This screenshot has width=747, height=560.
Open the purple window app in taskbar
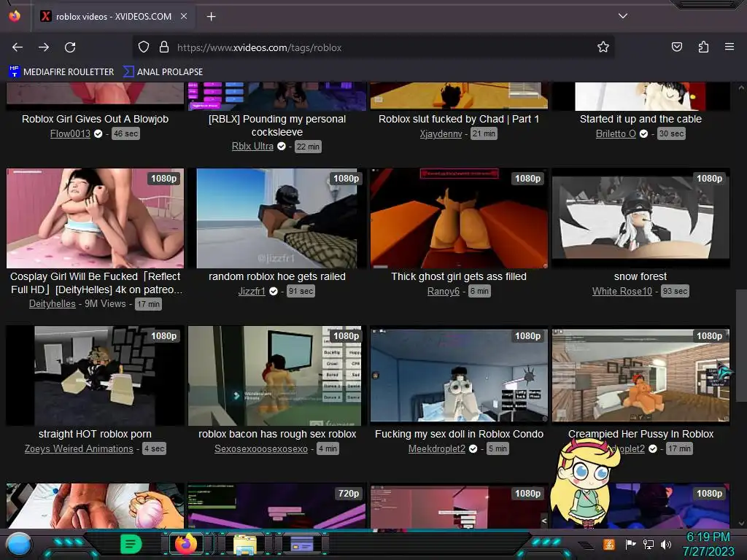tap(301, 544)
